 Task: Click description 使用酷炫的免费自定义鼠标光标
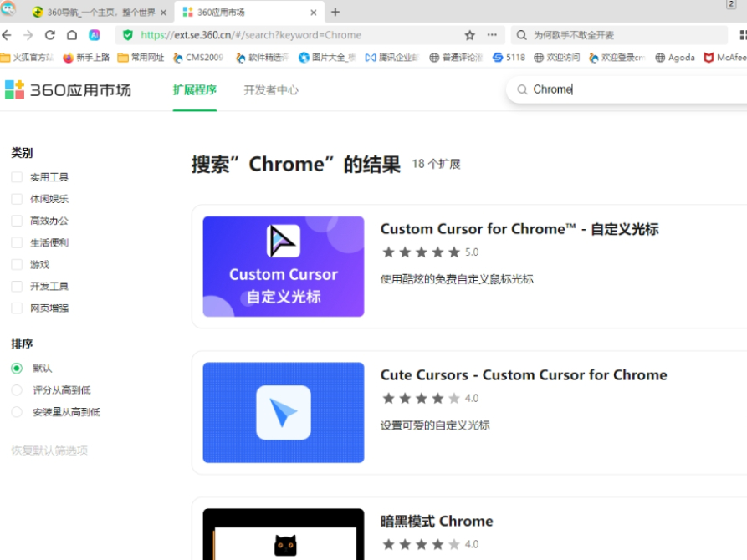(457, 279)
